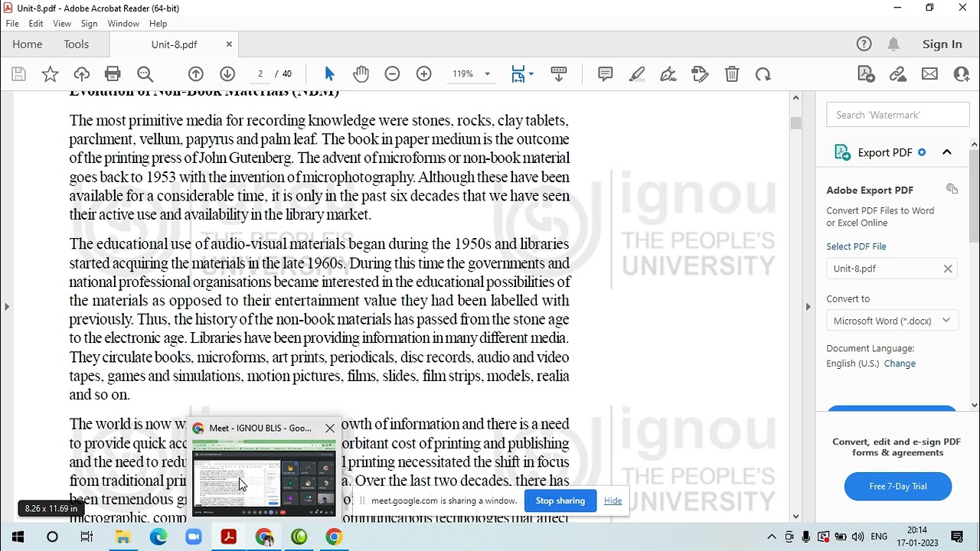
Task: Open the Windows notification center
Action: tap(957, 537)
